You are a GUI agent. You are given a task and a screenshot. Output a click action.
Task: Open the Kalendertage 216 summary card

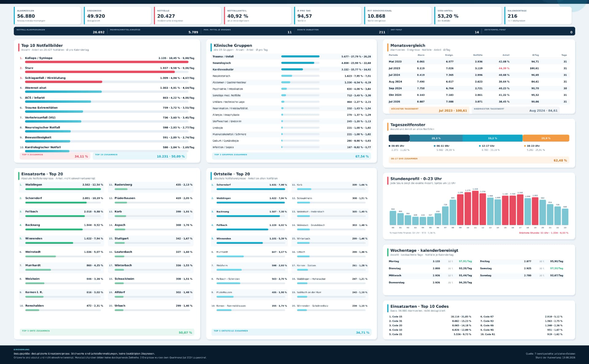click(538, 16)
